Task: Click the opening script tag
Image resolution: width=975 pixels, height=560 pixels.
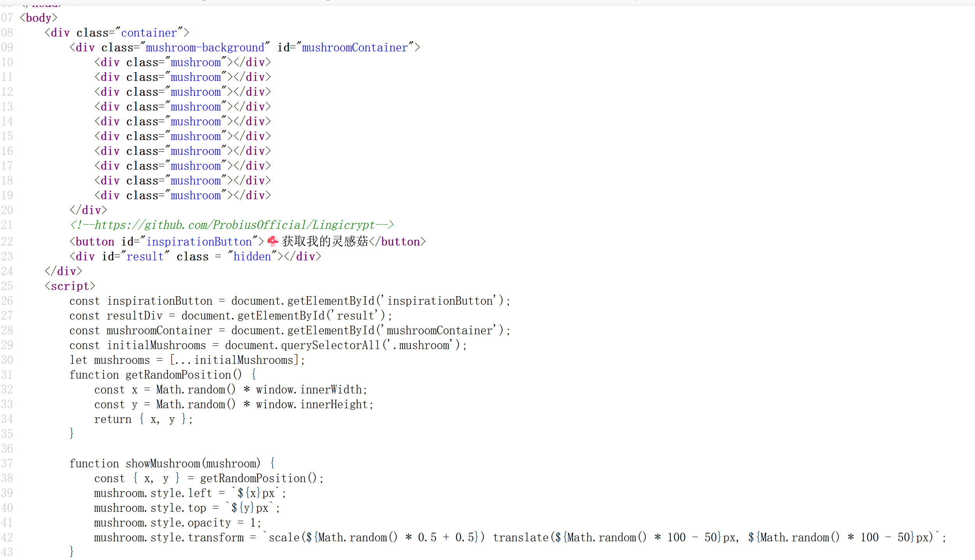Action: coord(70,286)
